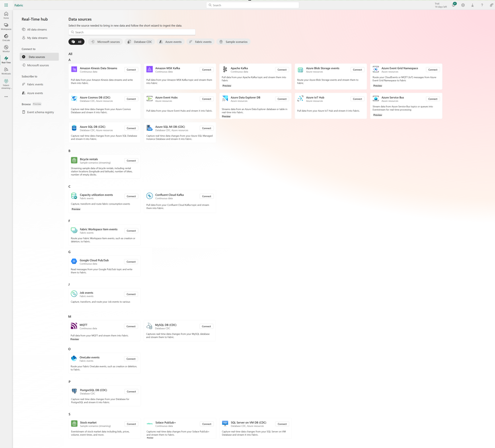Connect to Fabric Workspace Item events
Screen dimensions: 495x448
[131, 231]
